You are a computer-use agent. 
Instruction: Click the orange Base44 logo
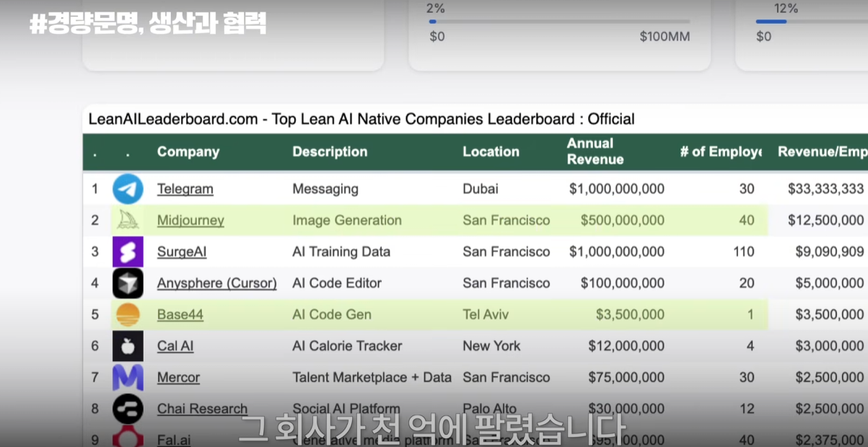[x=128, y=314]
